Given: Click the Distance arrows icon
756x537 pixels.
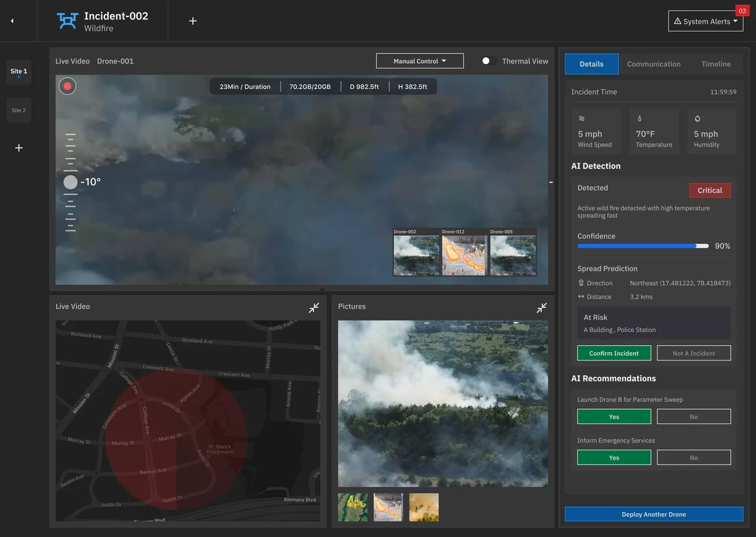Looking at the screenshot, I should (x=581, y=297).
